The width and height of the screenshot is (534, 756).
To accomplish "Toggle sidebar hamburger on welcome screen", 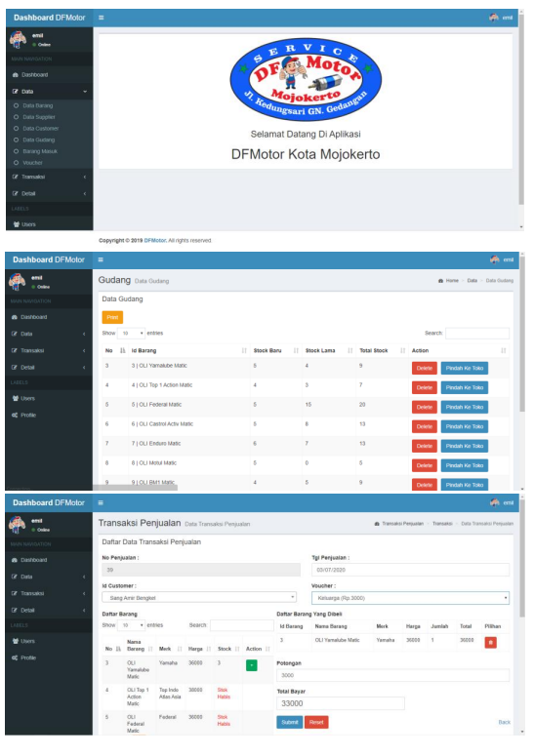I will [x=102, y=18].
